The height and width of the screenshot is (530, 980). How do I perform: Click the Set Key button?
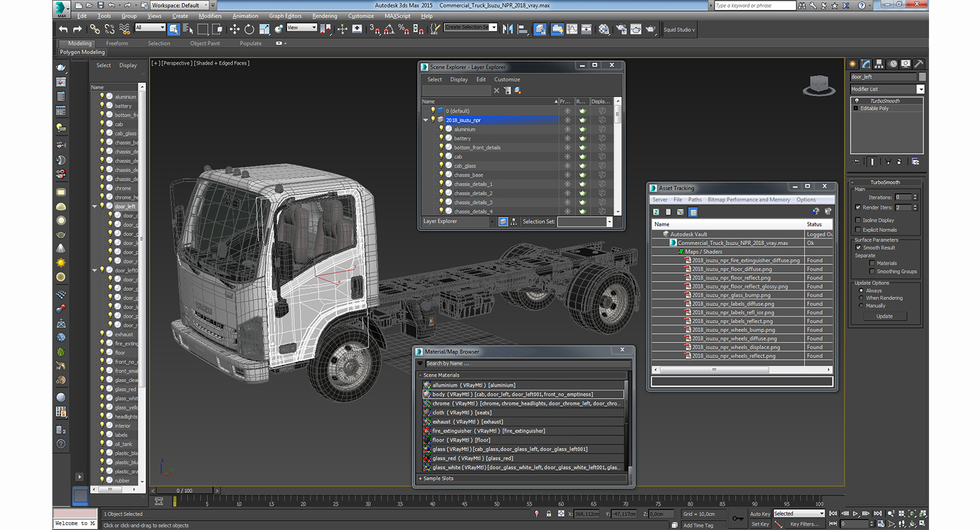pos(760,524)
